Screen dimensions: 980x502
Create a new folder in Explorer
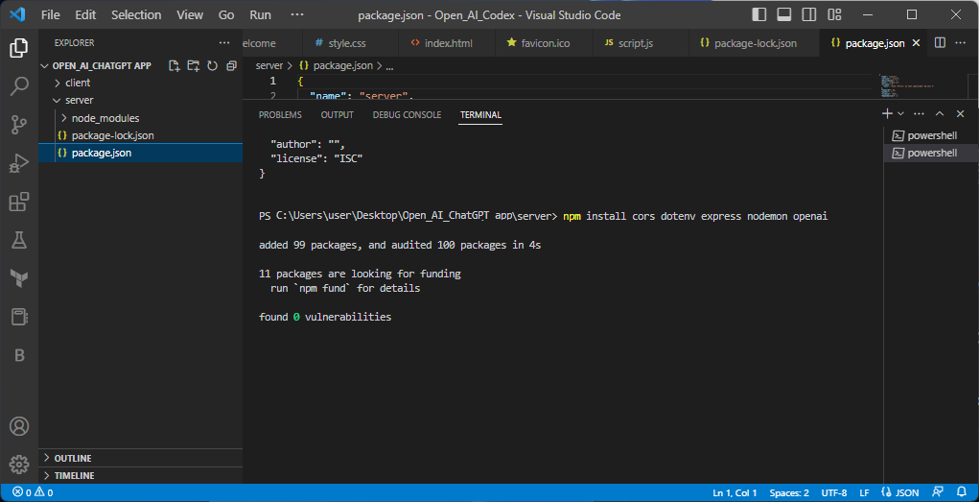tap(193, 65)
